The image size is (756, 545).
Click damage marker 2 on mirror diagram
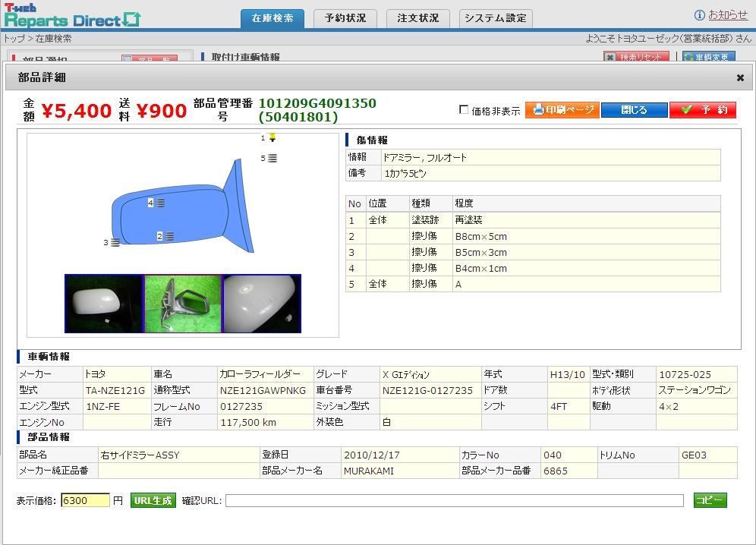click(x=169, y=236)
